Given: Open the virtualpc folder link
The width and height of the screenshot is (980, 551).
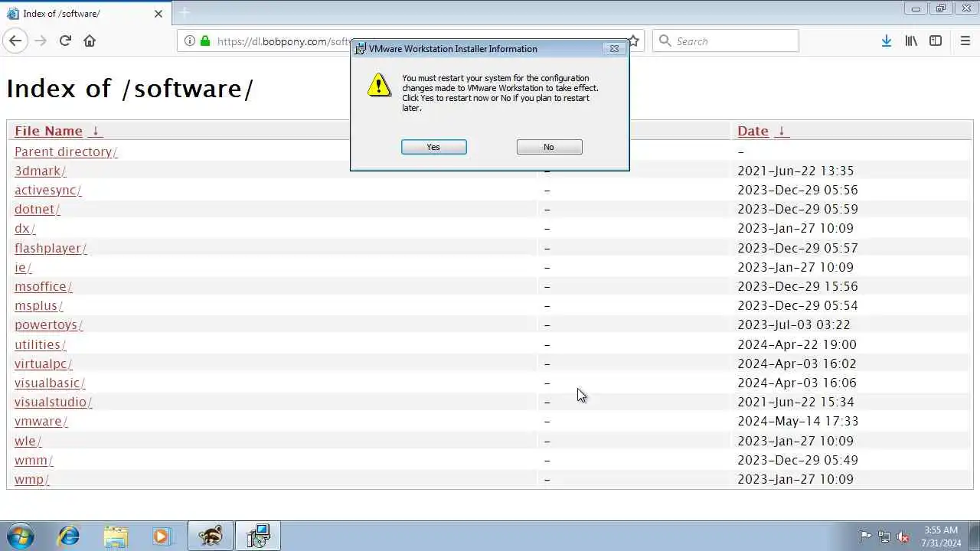Looking at the screenshot, I should click(x=43, y=364).
